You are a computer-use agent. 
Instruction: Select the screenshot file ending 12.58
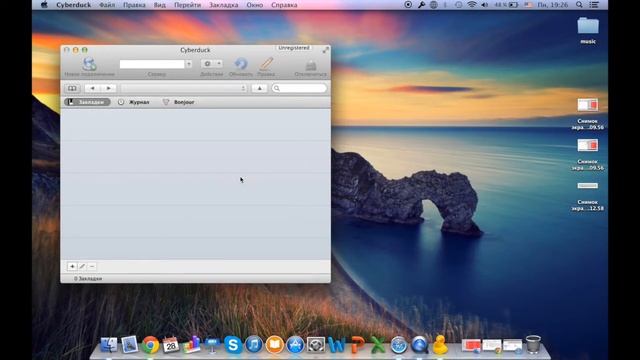pyautogui.click(x=588, y=196)
